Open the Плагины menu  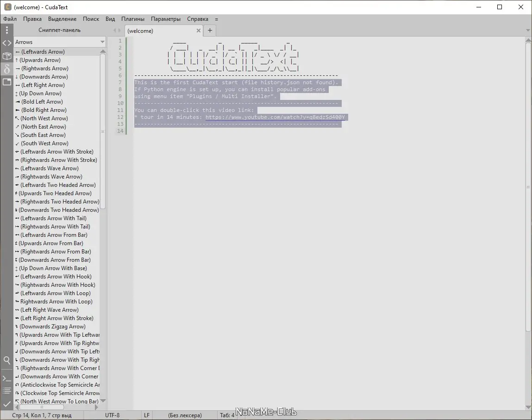[x=133, y=19]
